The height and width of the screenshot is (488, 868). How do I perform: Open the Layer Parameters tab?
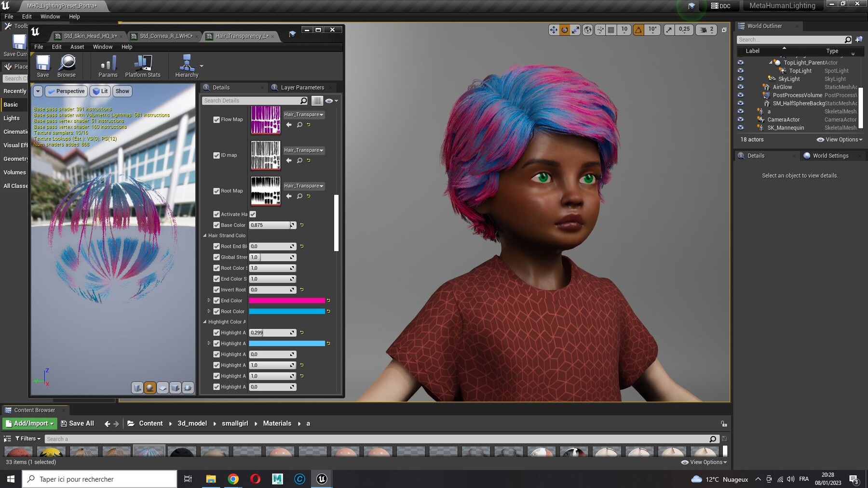302,87
